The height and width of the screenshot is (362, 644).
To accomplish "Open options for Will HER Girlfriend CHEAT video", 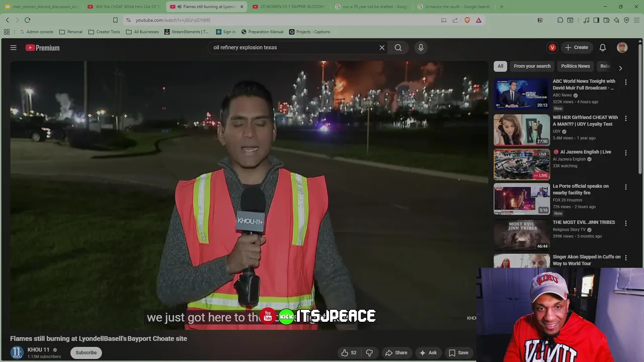I will pyautogui.click(x=626, y=118).
